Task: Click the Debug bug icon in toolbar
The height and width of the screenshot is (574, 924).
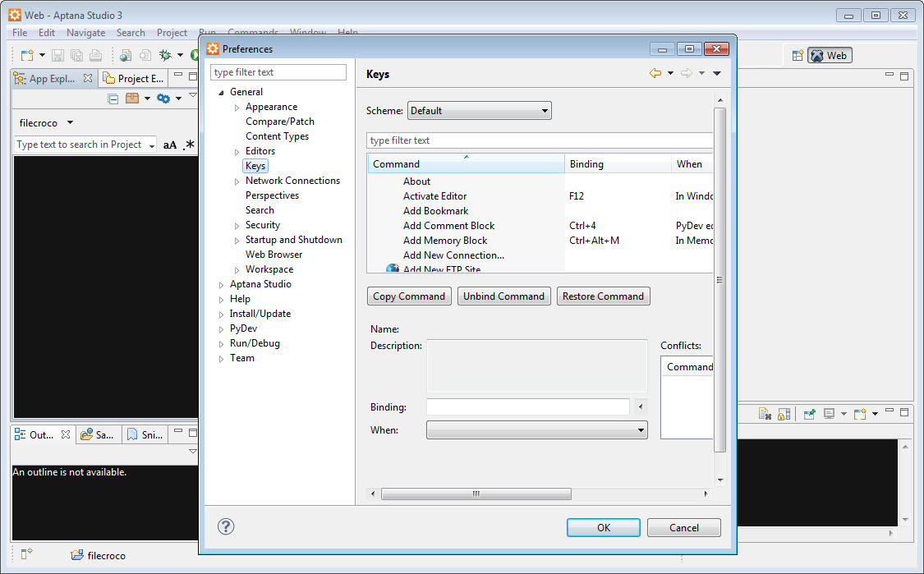Action: click(165, 56)
